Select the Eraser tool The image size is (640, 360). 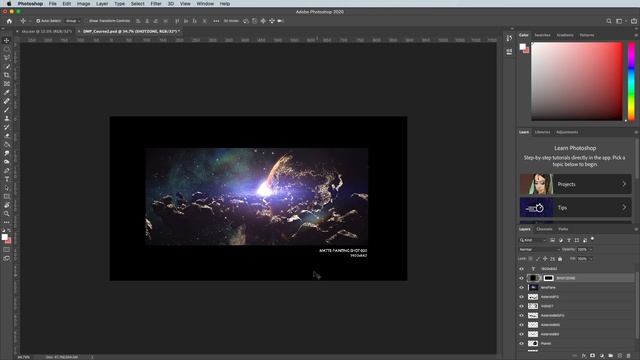pyautogui.click(x=7, y=136)
